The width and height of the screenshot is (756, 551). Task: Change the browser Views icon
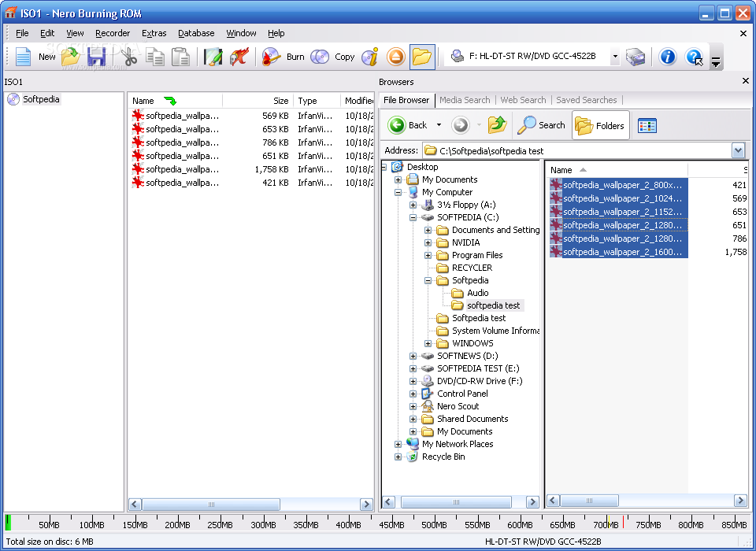[647, 126]
